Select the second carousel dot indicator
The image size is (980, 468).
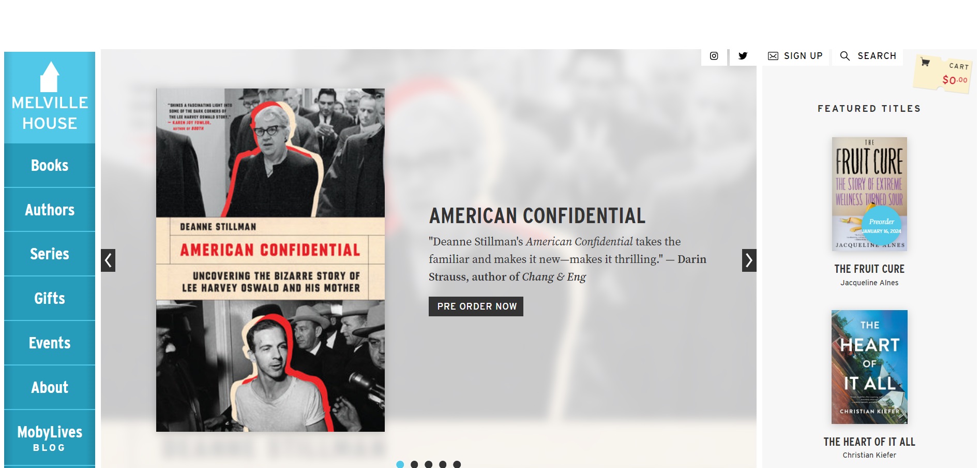[x=414, y=464]
